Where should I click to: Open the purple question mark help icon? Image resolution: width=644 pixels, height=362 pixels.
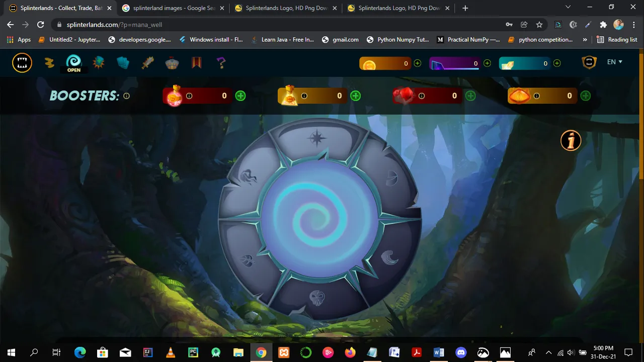tap(221, 62)
